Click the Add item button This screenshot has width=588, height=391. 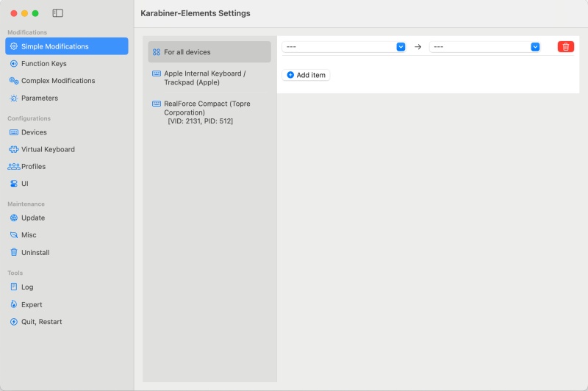tap(306, 75)
